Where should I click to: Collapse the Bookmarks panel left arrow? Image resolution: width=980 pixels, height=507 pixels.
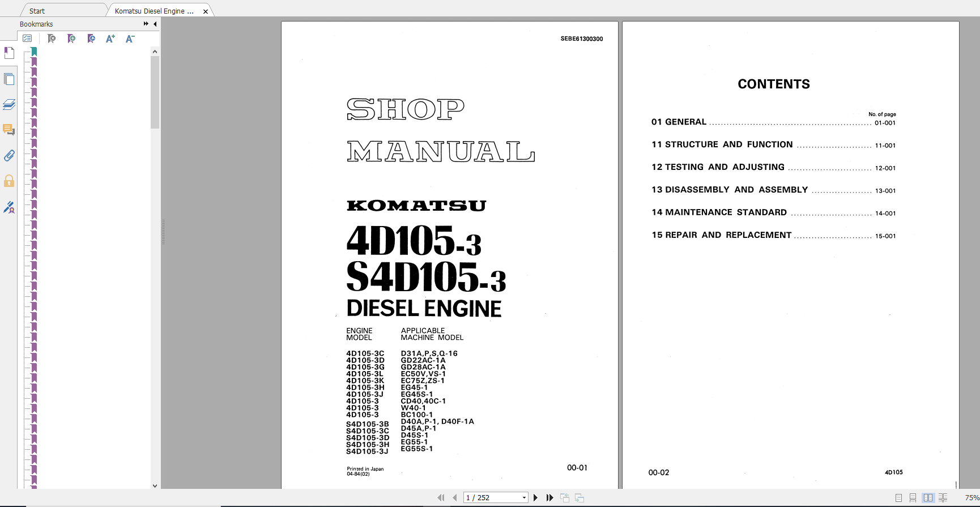point(155,24)
